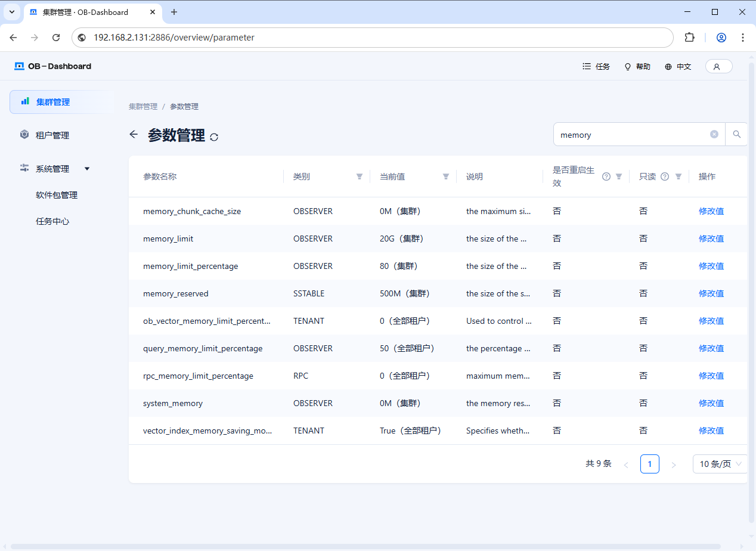Open the filter for 只读 column
756x551 pixels.
point(678,177)
